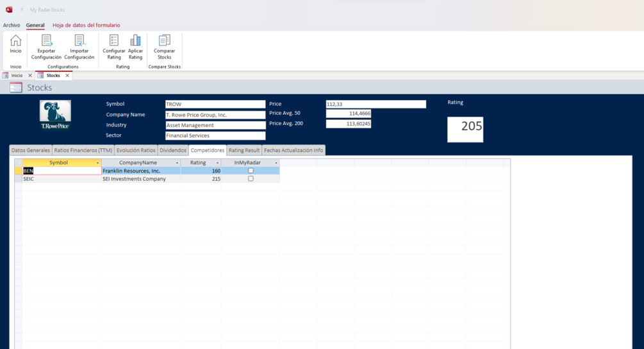Screen dimensions: 644x349
Task: Click Exportar Configuración ribbon button
Action: 46,47
